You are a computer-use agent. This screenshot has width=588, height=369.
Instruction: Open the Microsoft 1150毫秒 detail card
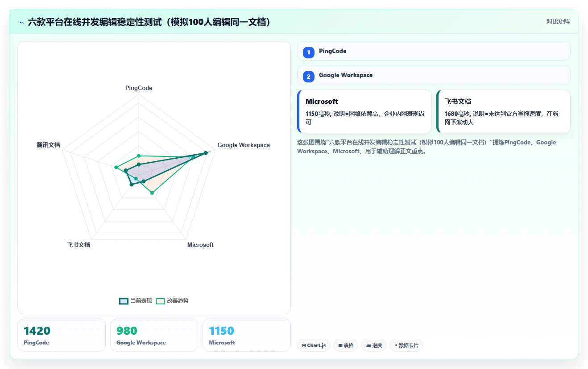pyautogui.click(x=364, y=111)
